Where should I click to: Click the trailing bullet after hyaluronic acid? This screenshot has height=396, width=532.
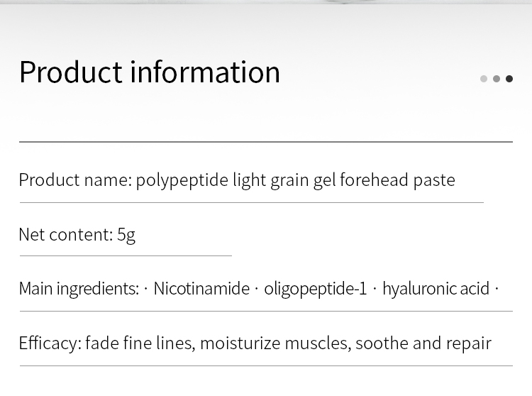[x=497, y=289]
